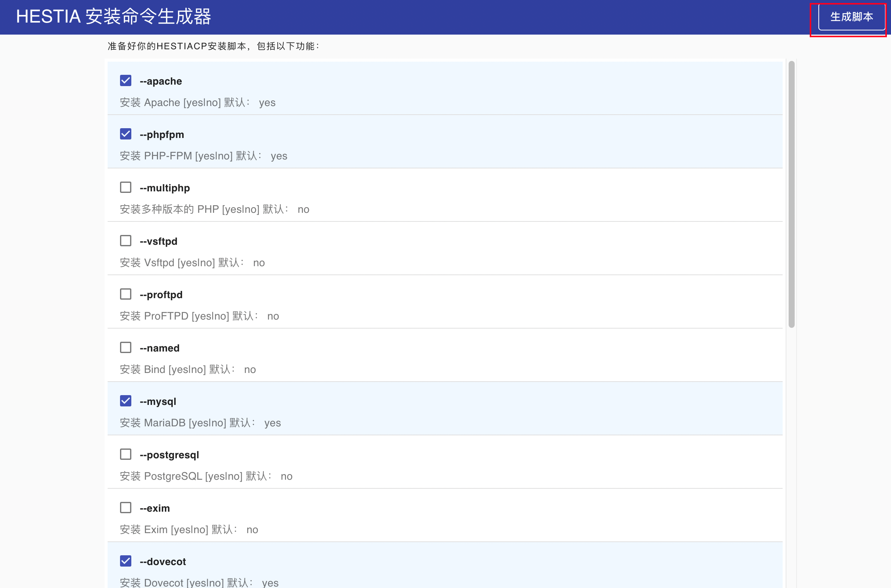
Task: Uncheck the --dovecot checkbox
Action: tap(126, 561)
